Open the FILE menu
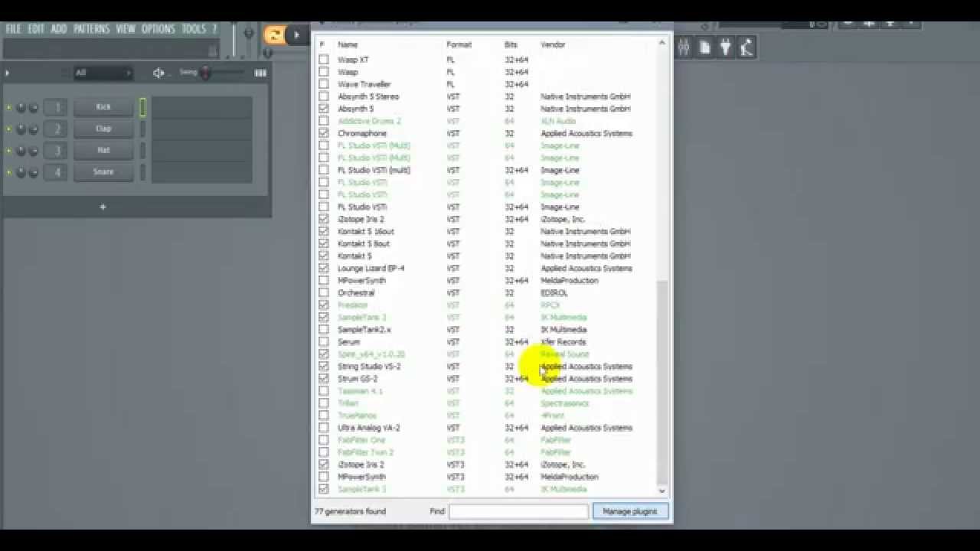 point(14,29)
